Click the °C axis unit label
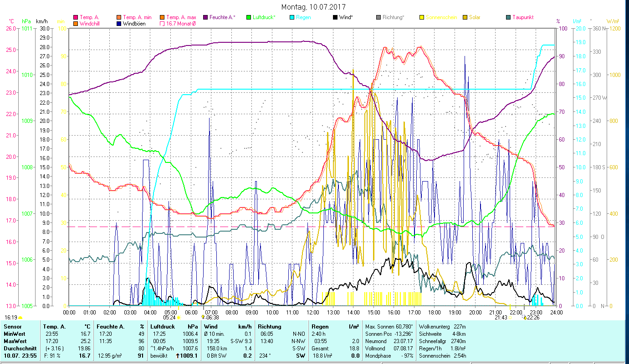Image resolution: width=629 pixels, height=364 pixels. tap(11, 21)
